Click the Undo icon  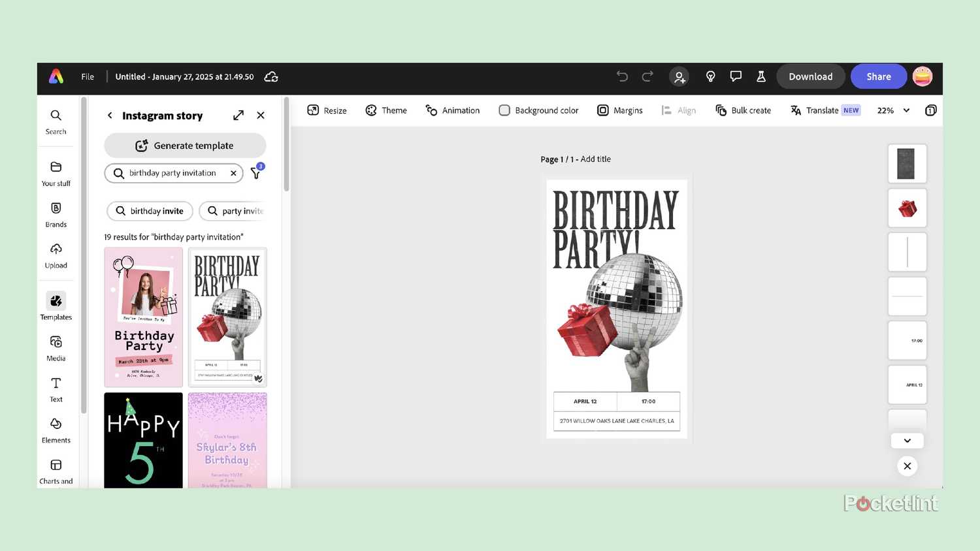coord(621,76)
